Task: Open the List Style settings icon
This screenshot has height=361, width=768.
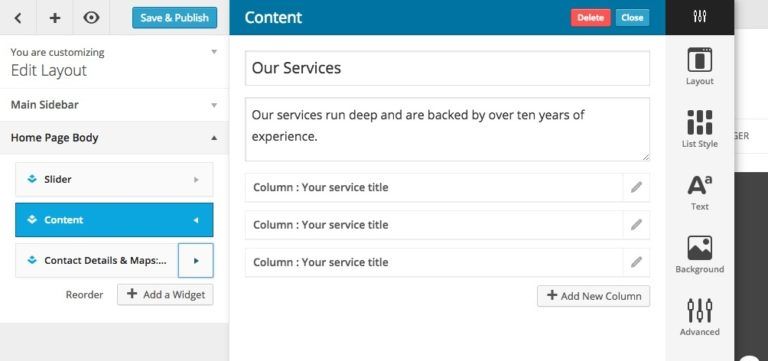Action: [x=699, y=122]
